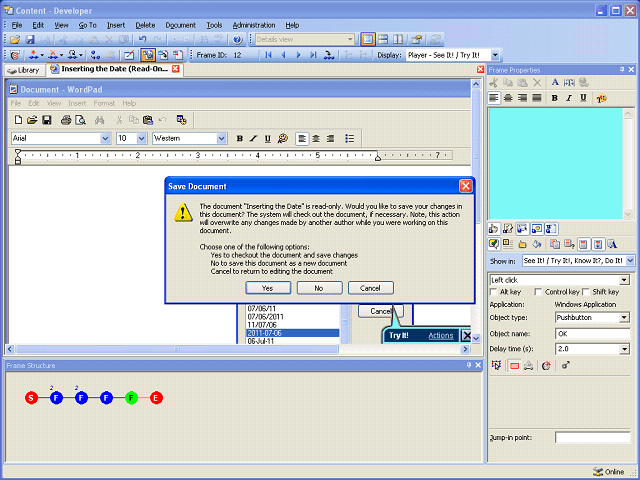Toggle Bold in Frame Properties panel
The height and width of the screenshot is (480, 640).
pyautogui.click(x=554, y=98)
